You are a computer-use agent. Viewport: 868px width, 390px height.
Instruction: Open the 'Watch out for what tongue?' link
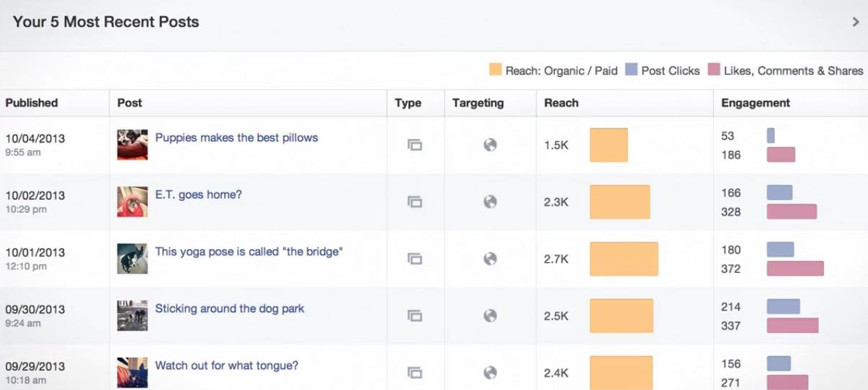click(226, 366)
